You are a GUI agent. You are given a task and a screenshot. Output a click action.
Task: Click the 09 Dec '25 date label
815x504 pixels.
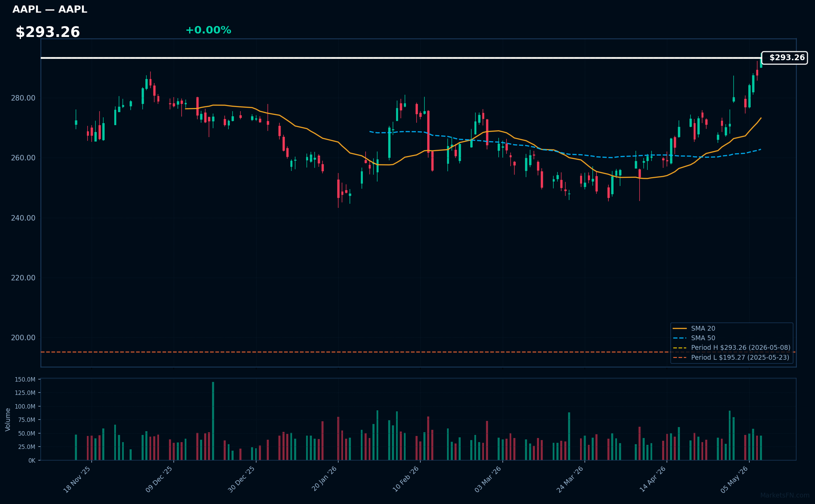coord(159,479)
